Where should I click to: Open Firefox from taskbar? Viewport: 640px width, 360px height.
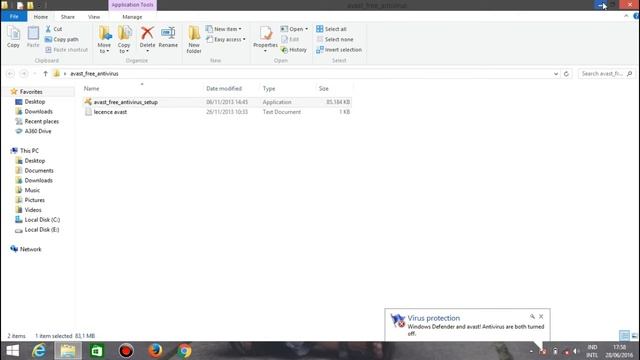pyautogui.click(x=155, y=351)
